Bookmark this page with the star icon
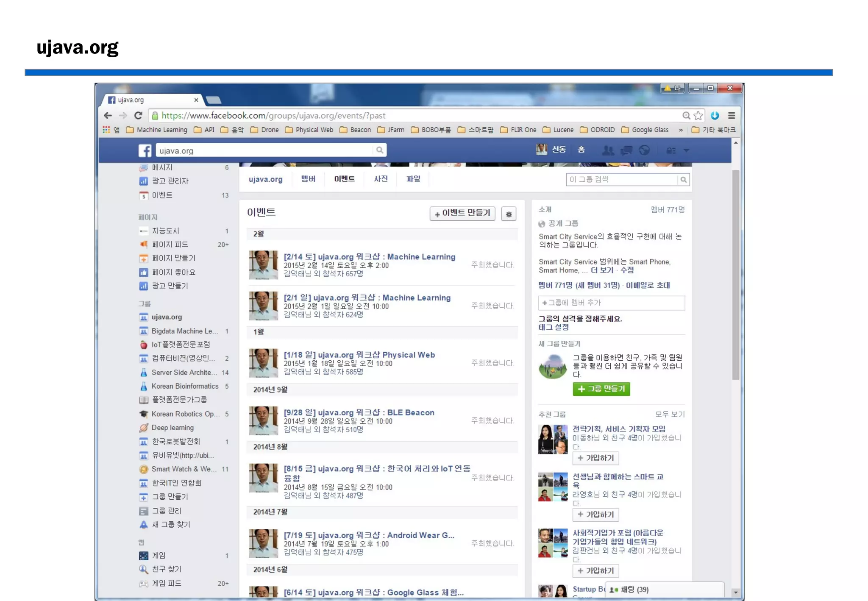The width and height of the screenshot is (868, 601). 698,115
